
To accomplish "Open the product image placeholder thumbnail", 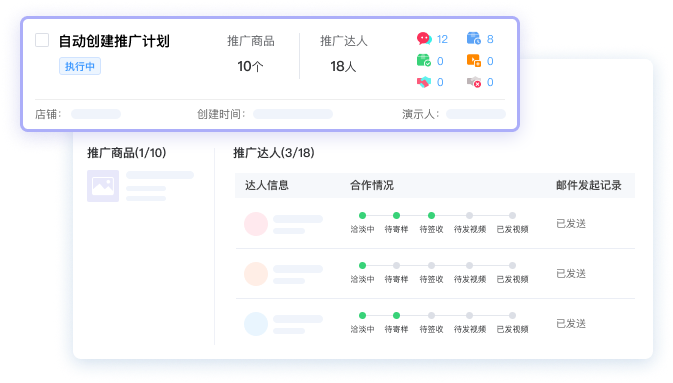I will 103,186.
